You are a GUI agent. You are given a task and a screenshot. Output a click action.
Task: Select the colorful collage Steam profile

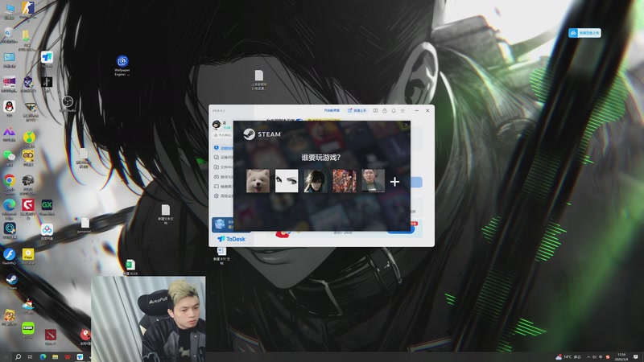tap(345, 180)
